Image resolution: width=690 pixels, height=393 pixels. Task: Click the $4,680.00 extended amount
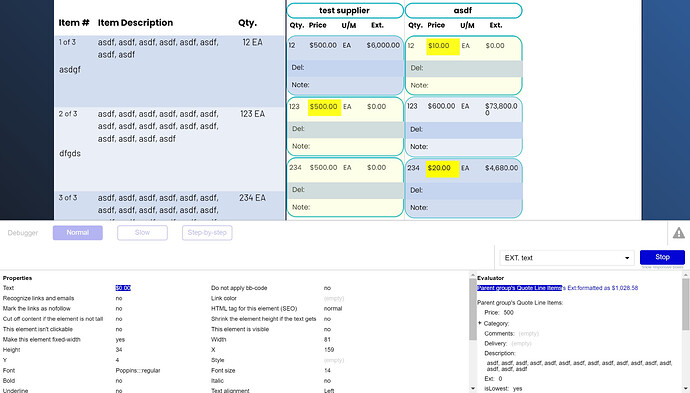[502, 168]
